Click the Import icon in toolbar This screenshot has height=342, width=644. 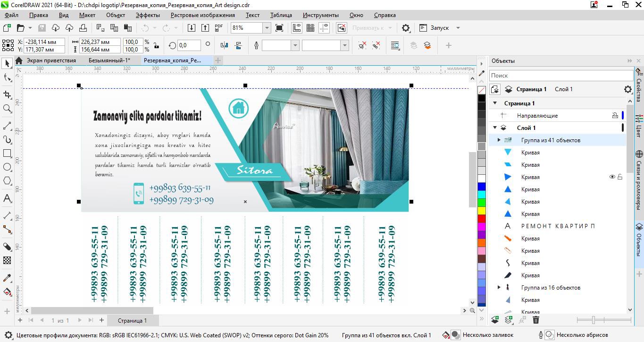click(x=192, y=28)
